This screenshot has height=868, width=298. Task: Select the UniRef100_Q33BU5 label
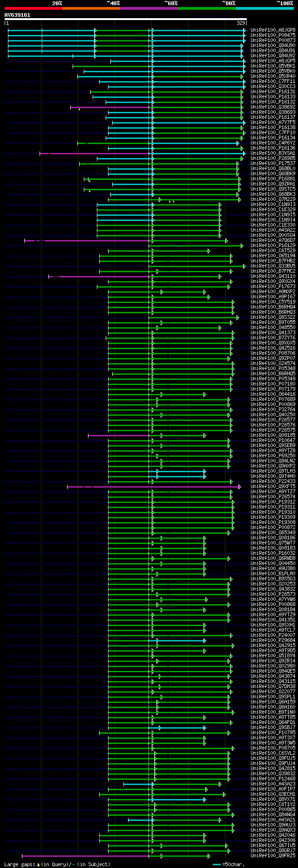273,266
